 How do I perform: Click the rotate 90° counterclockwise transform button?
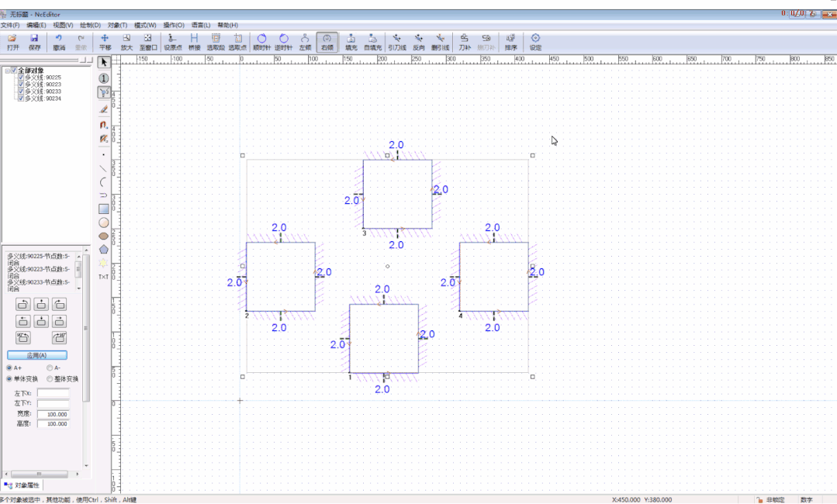point(23,337)
